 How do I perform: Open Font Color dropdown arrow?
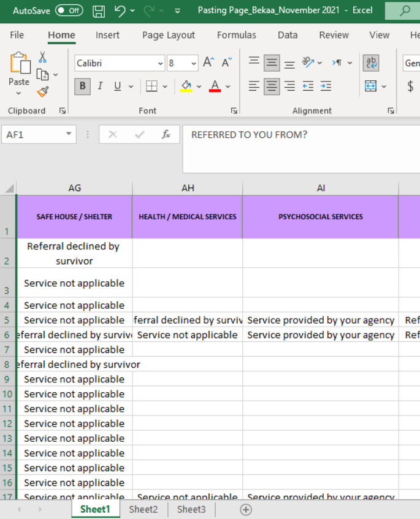coord(228,87)
